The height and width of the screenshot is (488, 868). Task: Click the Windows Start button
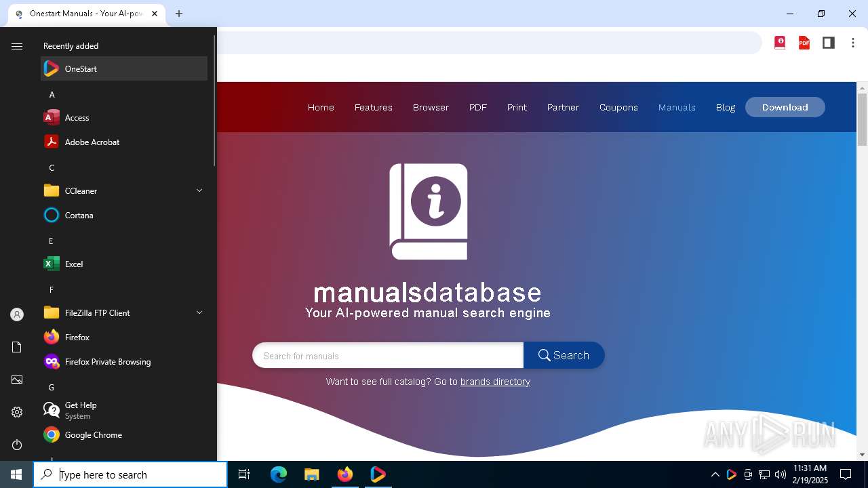[x=16, y=474]
